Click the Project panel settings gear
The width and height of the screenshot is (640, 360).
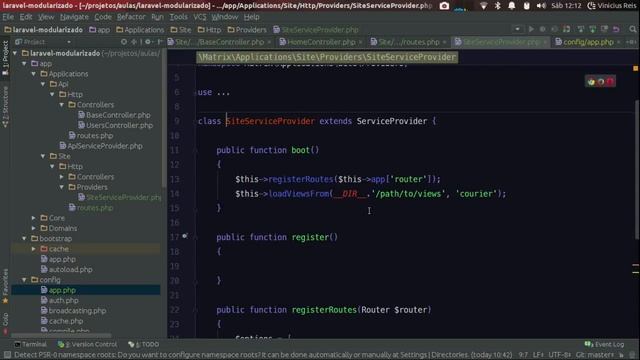point(148,42)
